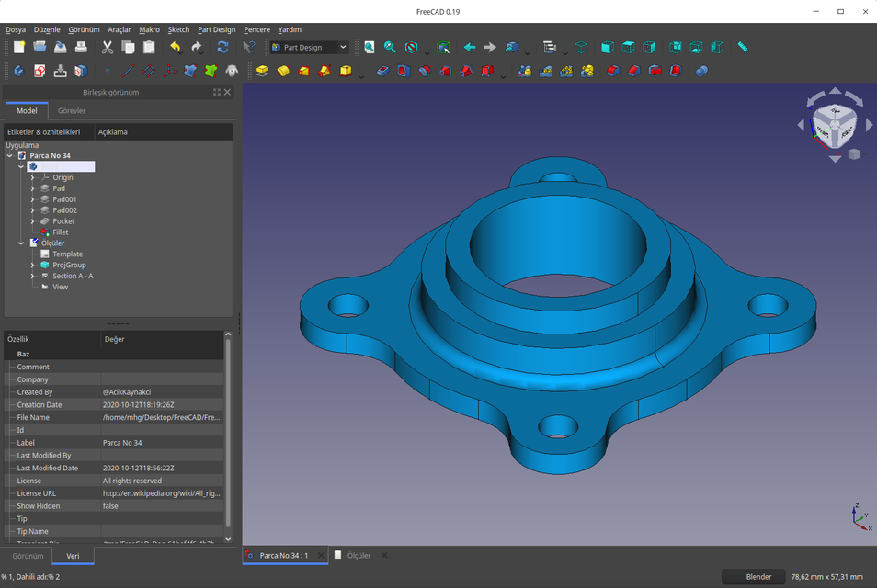Select the Veri tab at the bottom panel

click(74, 556)
